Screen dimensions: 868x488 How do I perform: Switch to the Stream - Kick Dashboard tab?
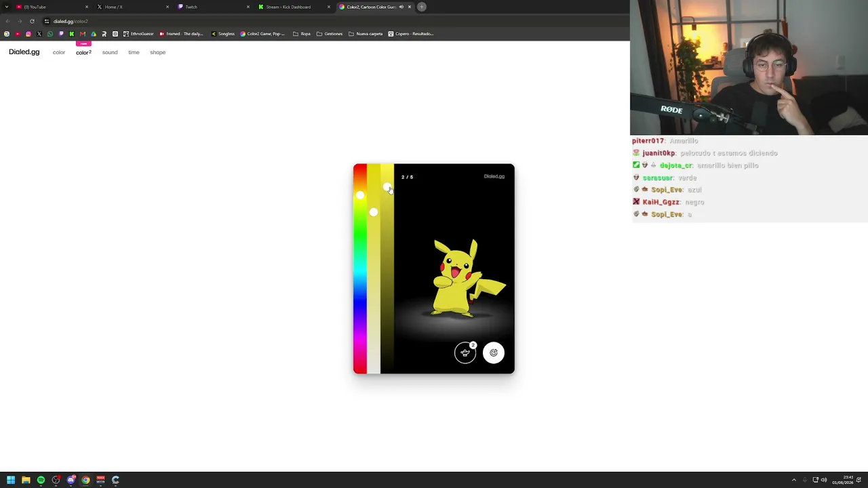[294, 7]
